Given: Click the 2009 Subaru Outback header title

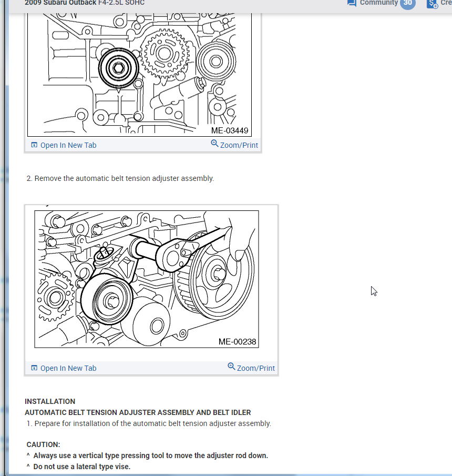Looking at the screenshot, I should pos(85,3).
